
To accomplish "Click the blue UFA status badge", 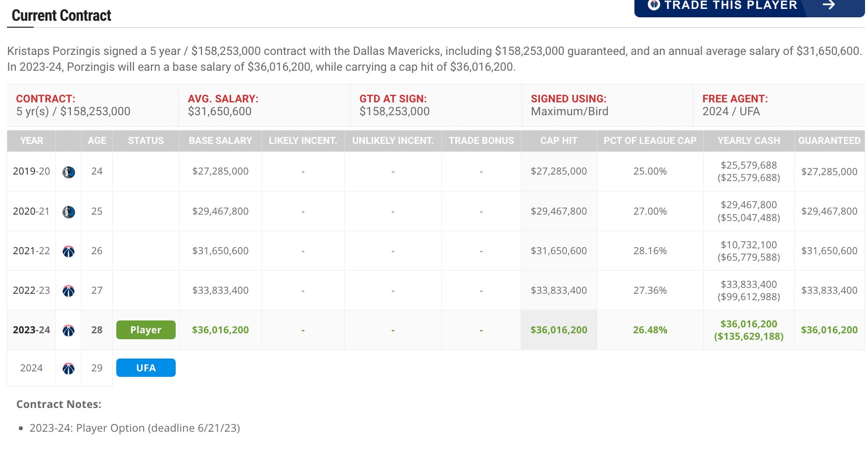I will click(146, 368).
